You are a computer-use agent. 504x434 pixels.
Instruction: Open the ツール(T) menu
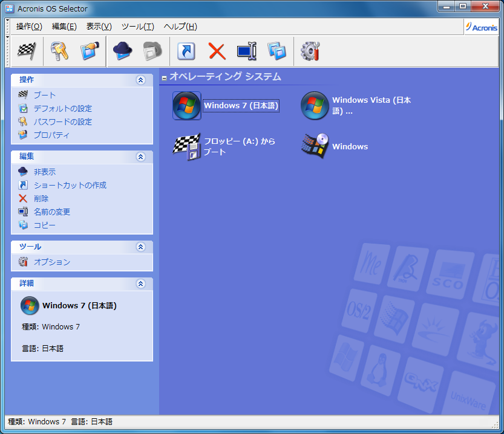pos(138,27)
